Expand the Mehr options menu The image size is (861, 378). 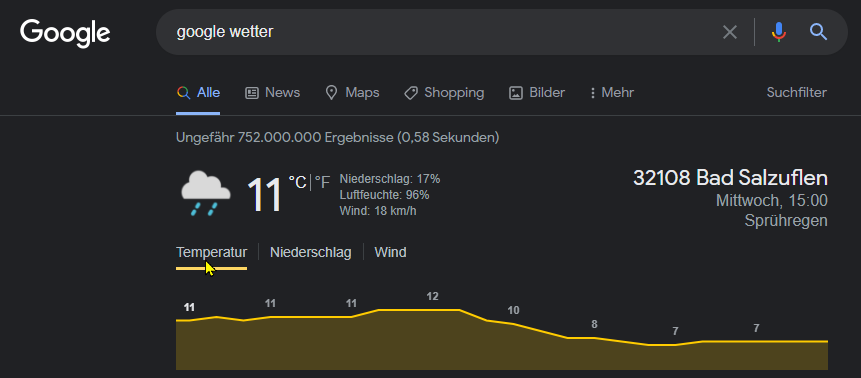click(x=612, y=93)
